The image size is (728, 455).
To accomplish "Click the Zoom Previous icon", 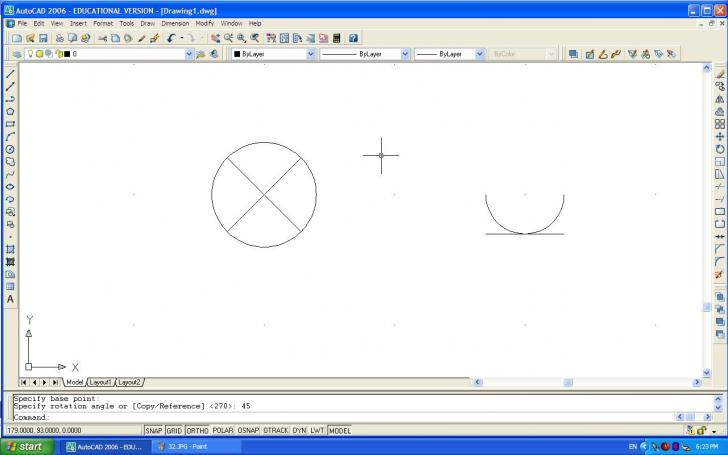I will (x=254, y=38).
